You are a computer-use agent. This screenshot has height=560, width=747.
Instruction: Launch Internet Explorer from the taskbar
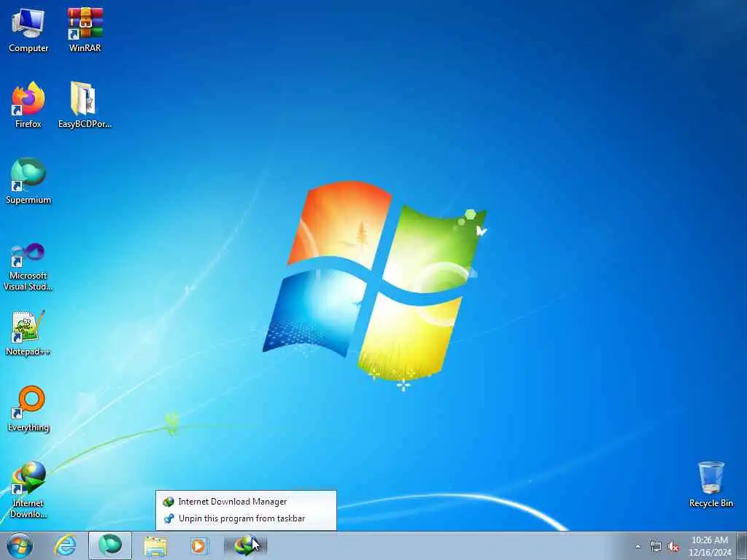coord(65,545)
